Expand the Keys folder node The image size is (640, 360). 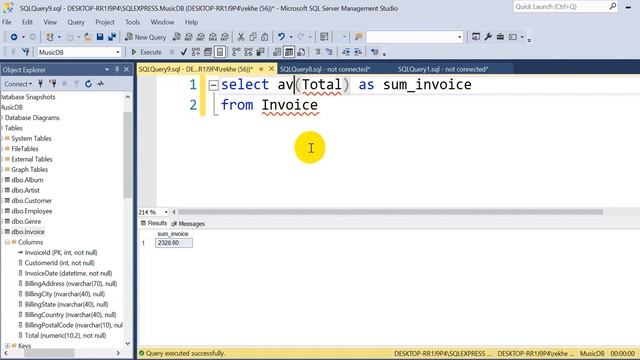coord(7,346)
